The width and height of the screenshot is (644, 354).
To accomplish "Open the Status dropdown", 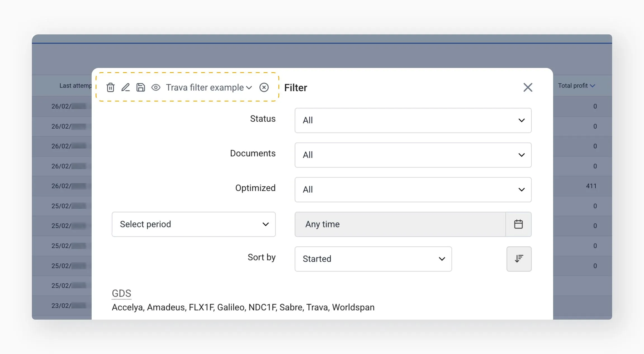I will pos(413,121).
